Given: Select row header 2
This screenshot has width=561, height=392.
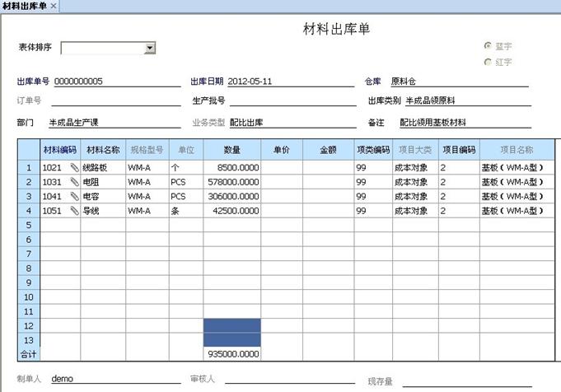Looking at the screenshot, I should [x=29, y=182].
